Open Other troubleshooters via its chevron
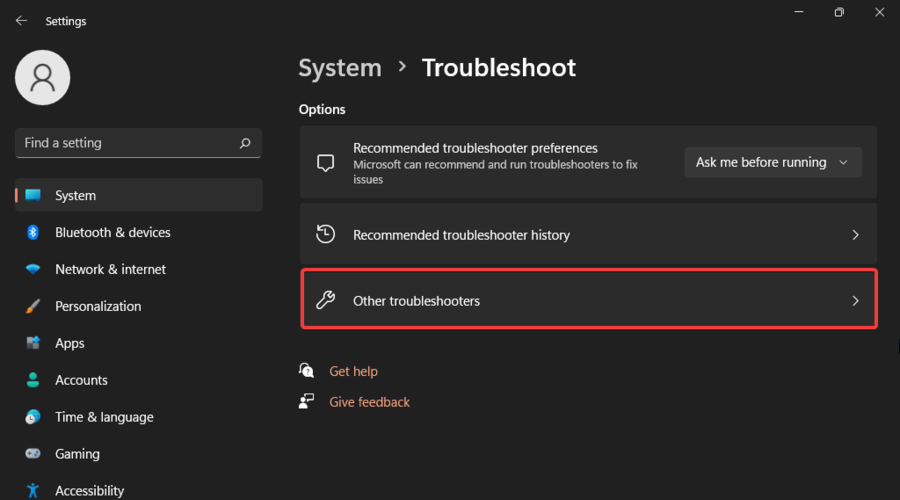The height and width of the screenshot is (500, 900). tap(855, 300)
